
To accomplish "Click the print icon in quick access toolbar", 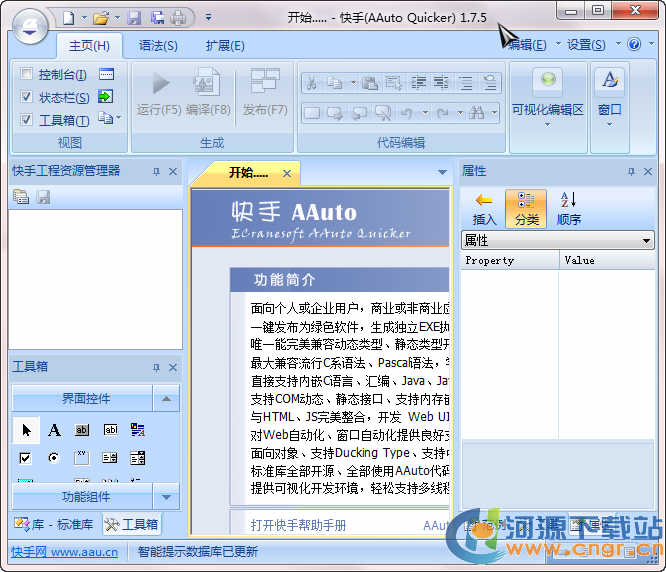I will tap(179, 18).
